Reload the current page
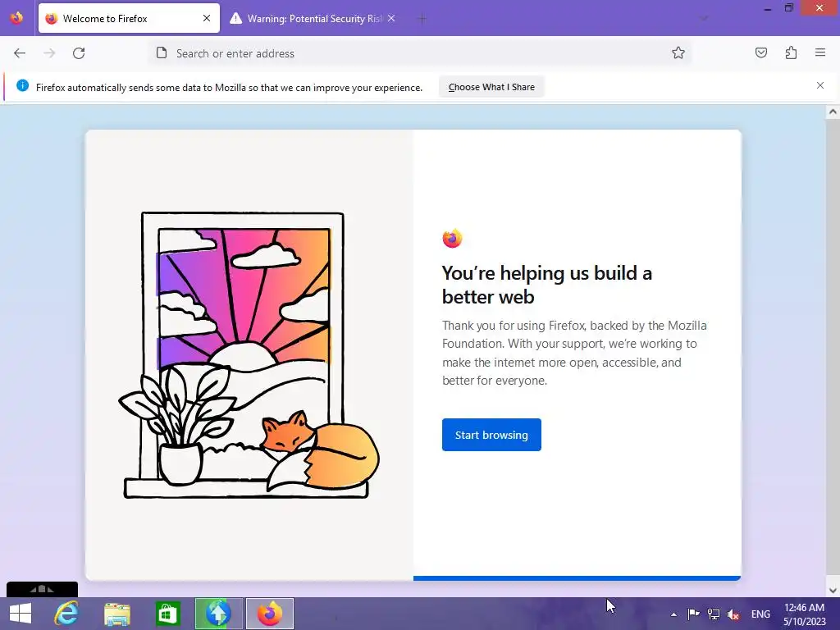This screenshot has height=630, width=840. 79,53
